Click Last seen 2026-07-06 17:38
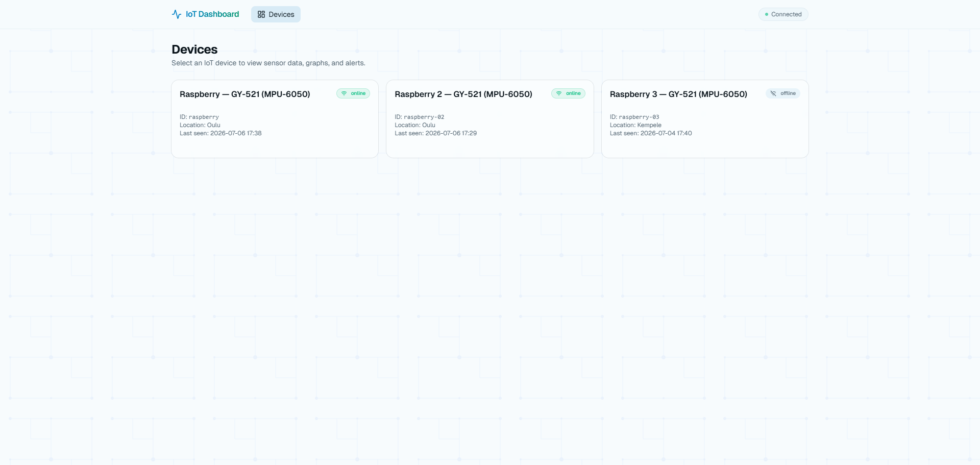The width and height of the screenshot is (980, 465). (x=220, y=133)
